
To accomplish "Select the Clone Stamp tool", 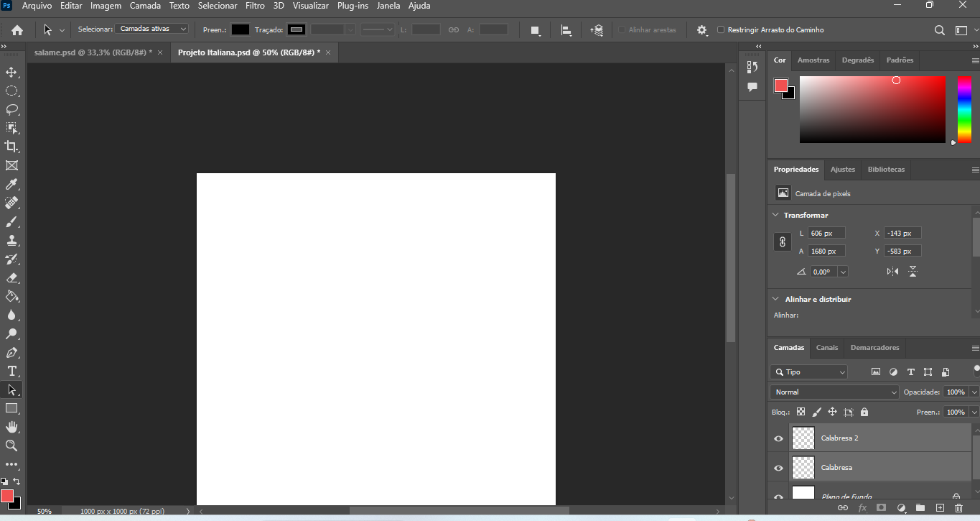I will pyautogui.click(x=11, y=241).
